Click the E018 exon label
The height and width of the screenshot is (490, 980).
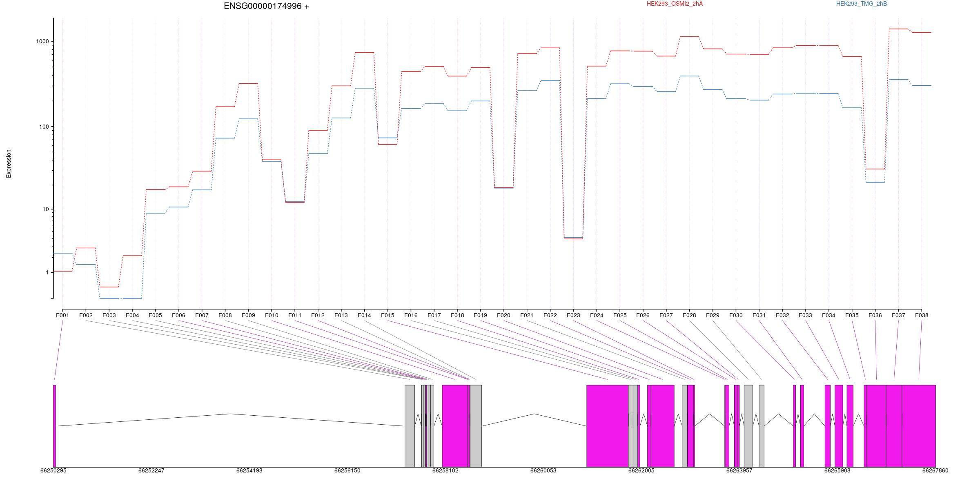457,315
